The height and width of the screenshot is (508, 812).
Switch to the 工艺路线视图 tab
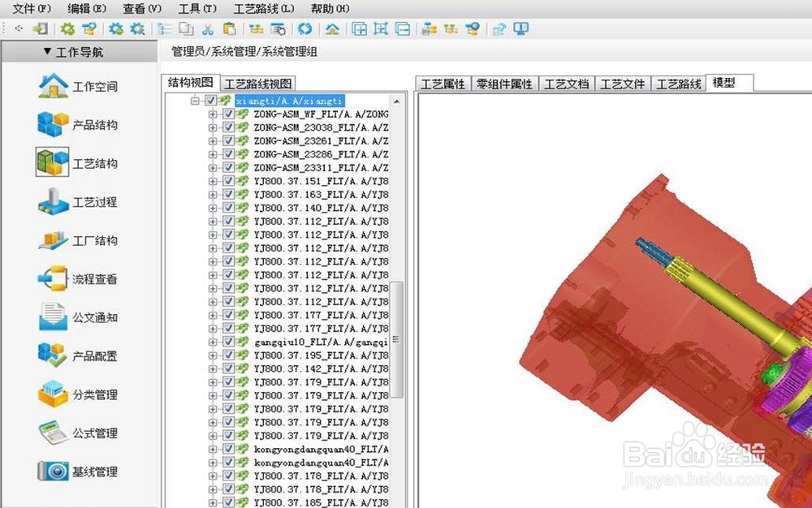point(258,84)
